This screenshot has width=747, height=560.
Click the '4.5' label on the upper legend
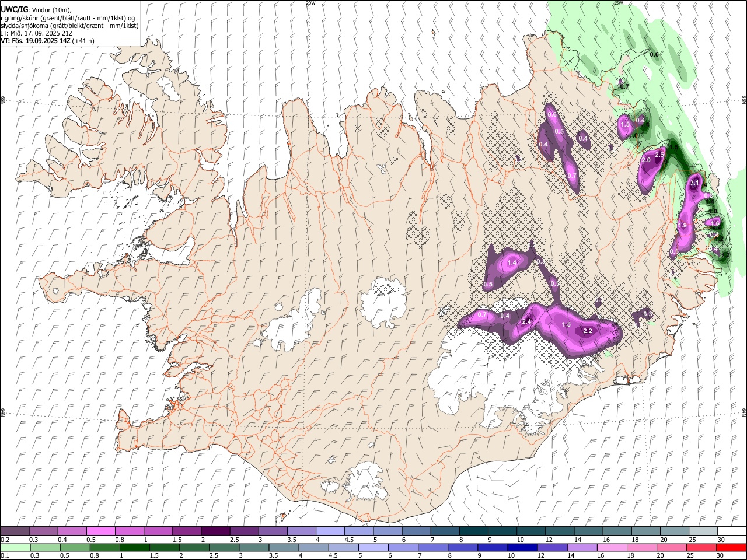coord(348,540)
